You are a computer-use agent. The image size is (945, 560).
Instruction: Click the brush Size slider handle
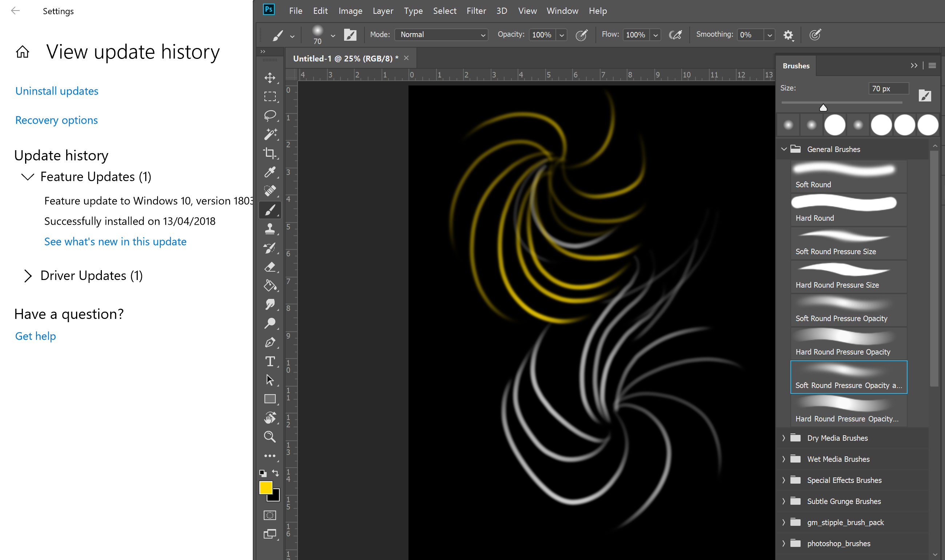pos(823,108)
